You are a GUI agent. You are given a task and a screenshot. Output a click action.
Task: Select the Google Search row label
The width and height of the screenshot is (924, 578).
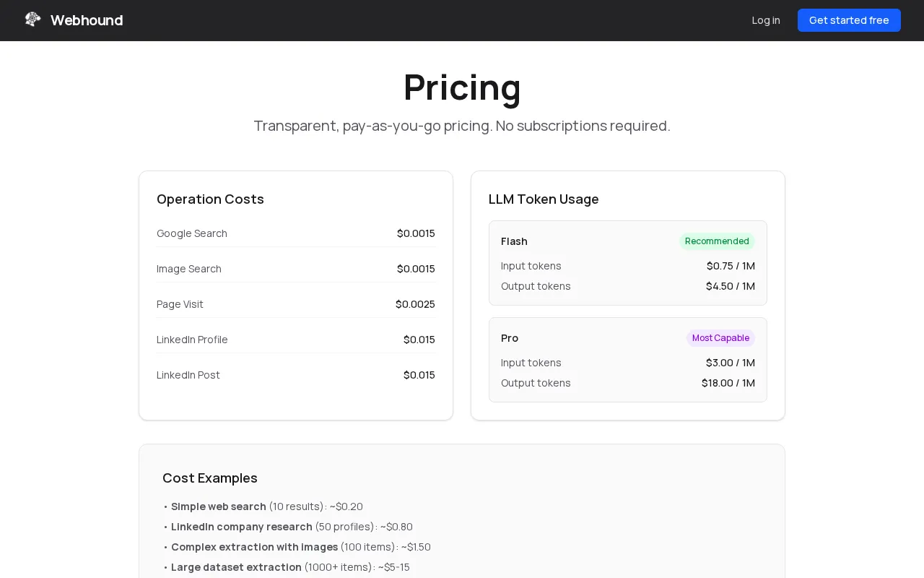click(x=192, y=233)
